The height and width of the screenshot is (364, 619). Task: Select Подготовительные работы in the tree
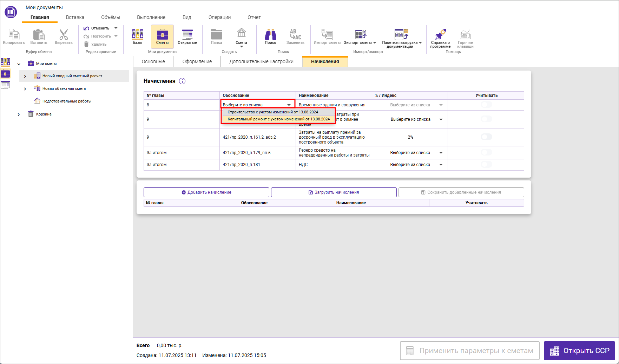coord(67,101)
